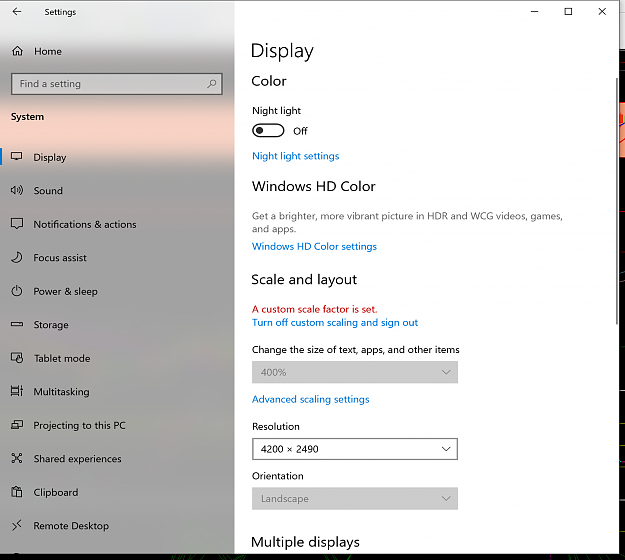Click the Sound speaker icon

click(x=17, y=190)
